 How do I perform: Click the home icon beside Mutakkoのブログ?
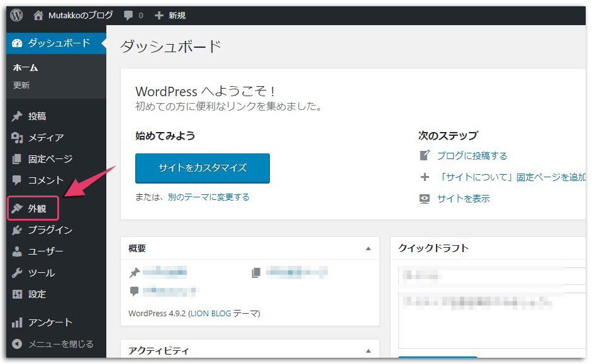click(39, 15)
